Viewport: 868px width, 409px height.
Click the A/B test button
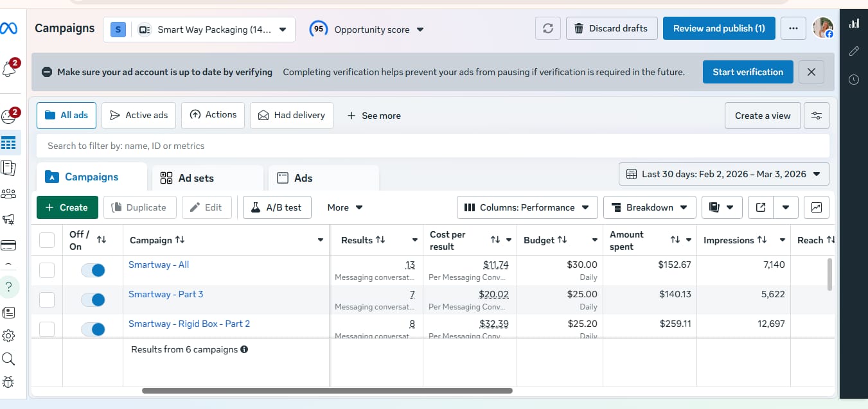[x=277, y=207]
